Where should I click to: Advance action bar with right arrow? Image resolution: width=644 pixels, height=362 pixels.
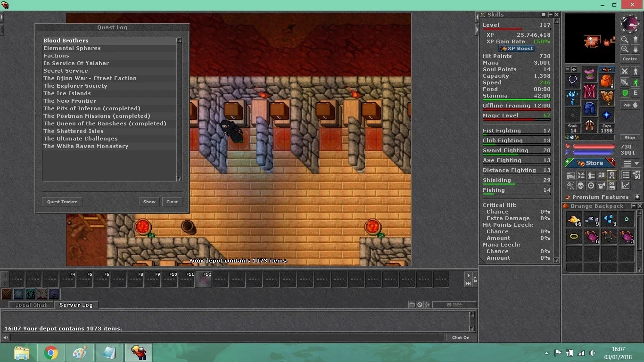pos(468,275)
